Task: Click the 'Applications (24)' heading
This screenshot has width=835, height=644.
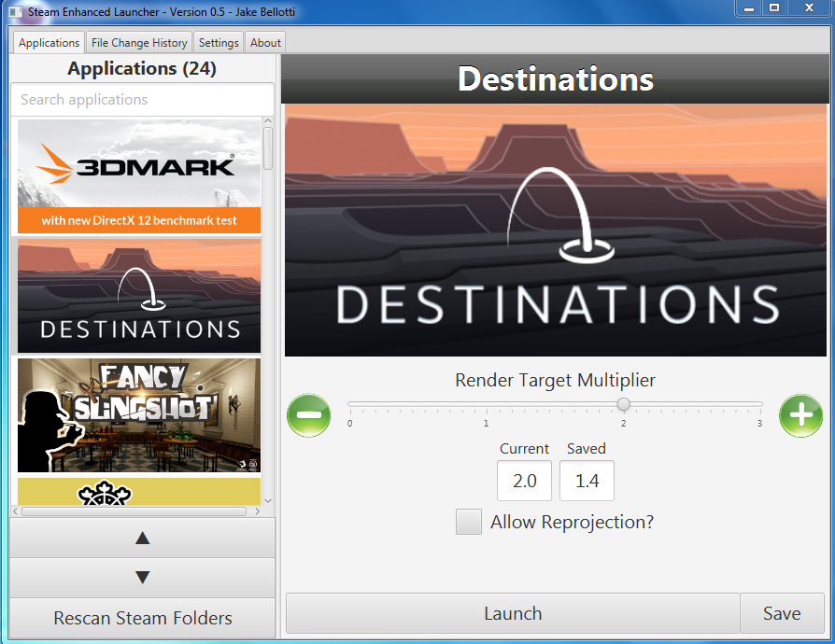Action: (x=142, y=69)
